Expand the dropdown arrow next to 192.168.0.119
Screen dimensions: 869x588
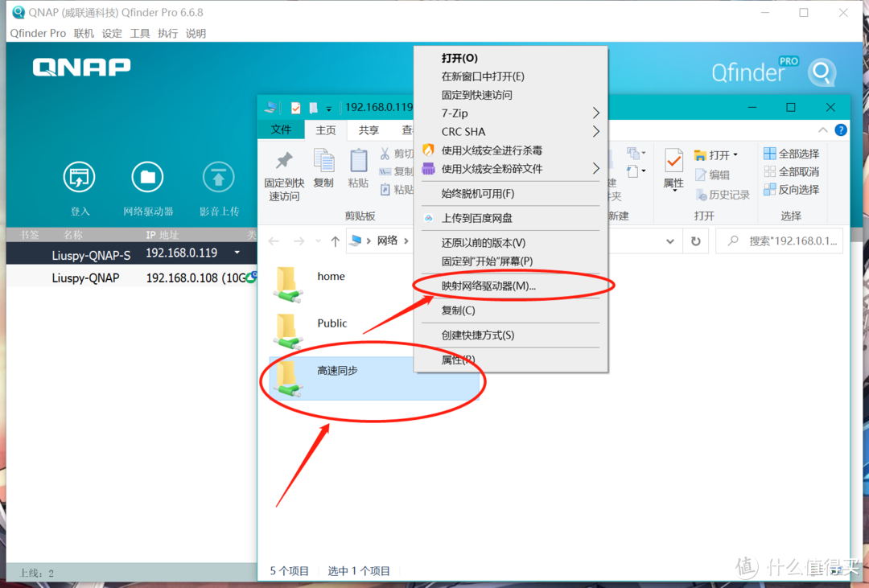point(237,252)
